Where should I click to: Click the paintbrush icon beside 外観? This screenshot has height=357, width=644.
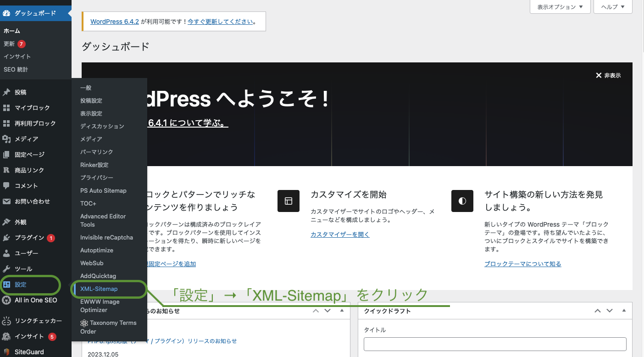click(x=6, y=222)
